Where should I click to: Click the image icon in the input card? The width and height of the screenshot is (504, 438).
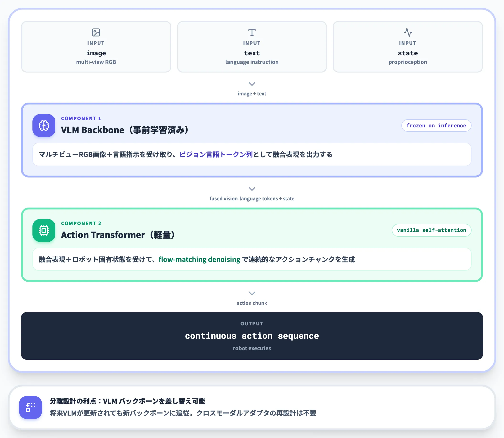click(x=96, y=32)
